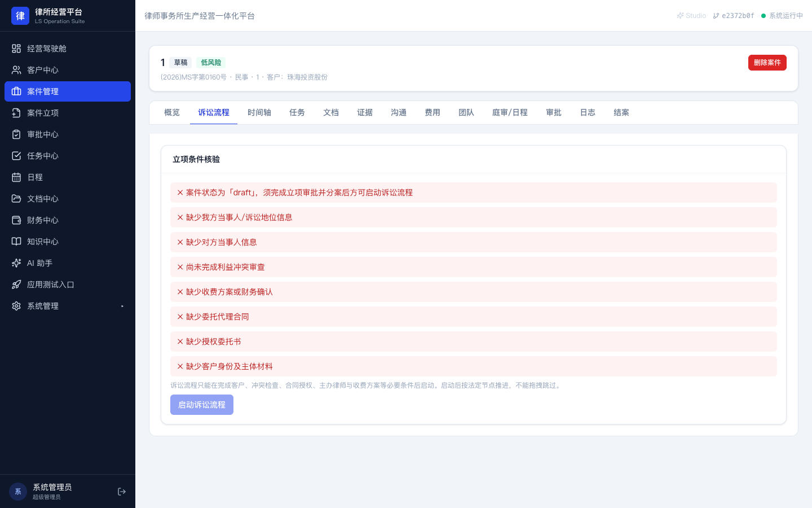Click the 启动诉讼流程 button
Screen dimensions: 812x508
(202, 405)
